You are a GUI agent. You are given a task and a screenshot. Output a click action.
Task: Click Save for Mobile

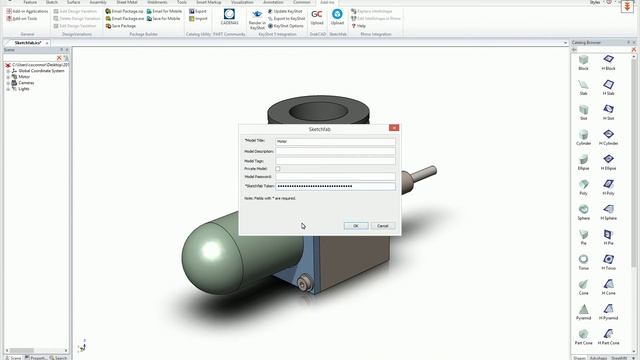(163, 19)
